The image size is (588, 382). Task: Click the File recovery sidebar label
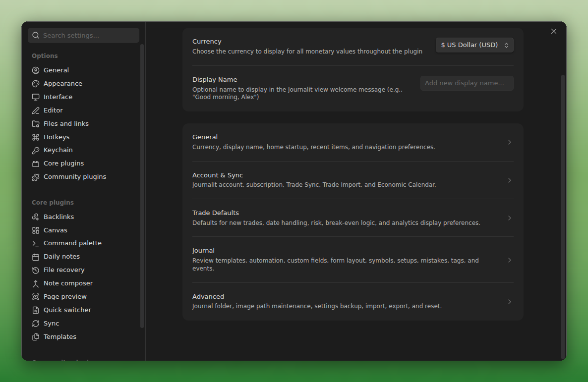click(x=64, y=270)
